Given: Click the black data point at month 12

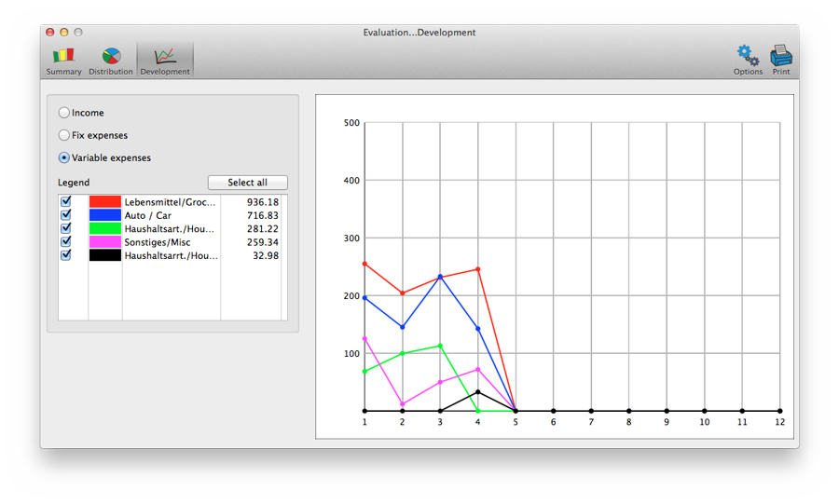Looking at the screenshot, I should pos(780,411).
